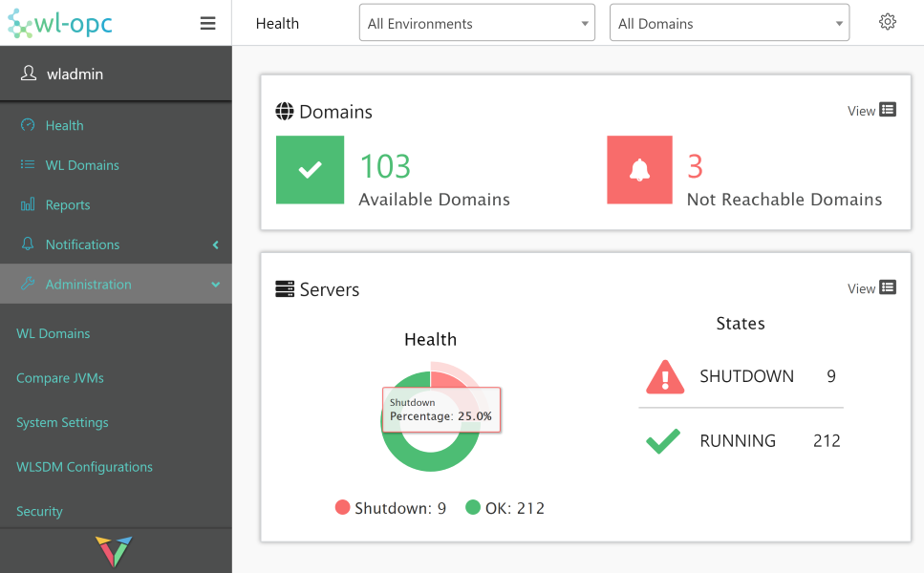This screenshot has width=924, height=573.
Task: Click the Administration wrench icon
Action: click(28, 284)
